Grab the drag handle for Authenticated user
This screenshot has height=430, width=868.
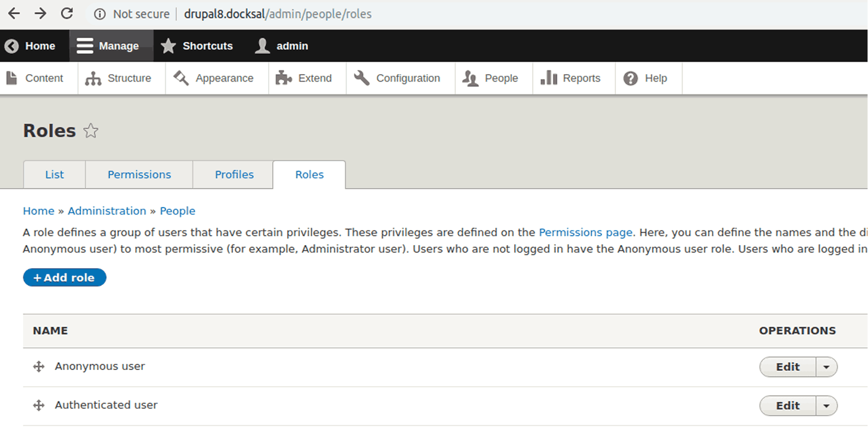pyautogui.click(x=38, y=405)
